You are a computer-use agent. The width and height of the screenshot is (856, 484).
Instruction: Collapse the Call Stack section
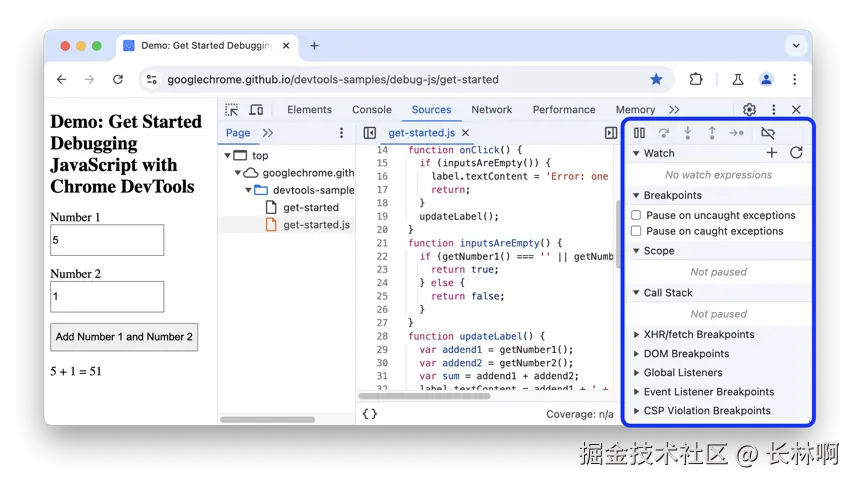tap(636, 292)
